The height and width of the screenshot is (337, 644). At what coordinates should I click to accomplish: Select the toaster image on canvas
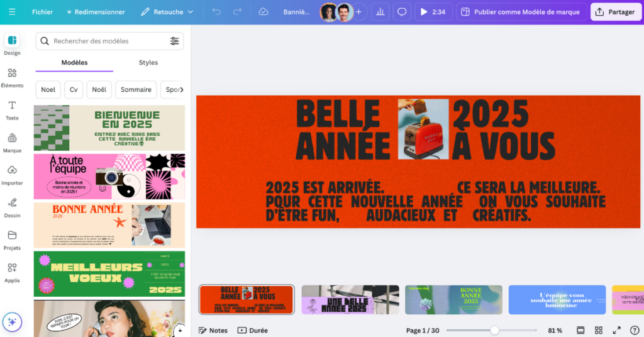(x=423, y=130)
